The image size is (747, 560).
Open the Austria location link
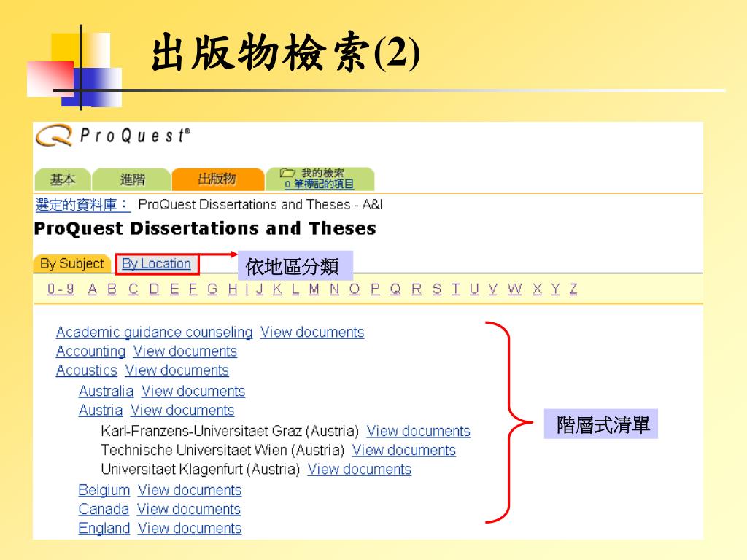tap(101, 411)
